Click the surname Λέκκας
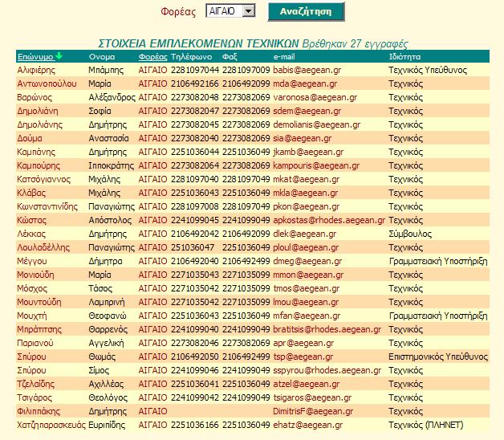Image resolution: width=504 pixels, height=440 pixels. click(x=31, y=234)
